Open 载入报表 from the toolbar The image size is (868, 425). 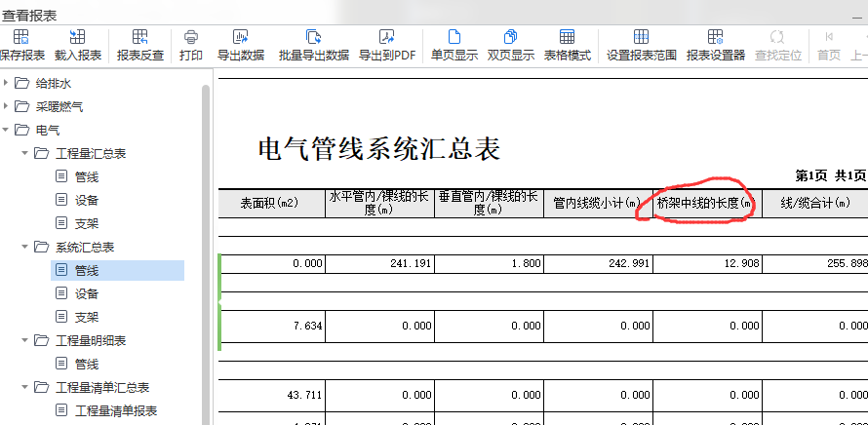tap(77, 45)
